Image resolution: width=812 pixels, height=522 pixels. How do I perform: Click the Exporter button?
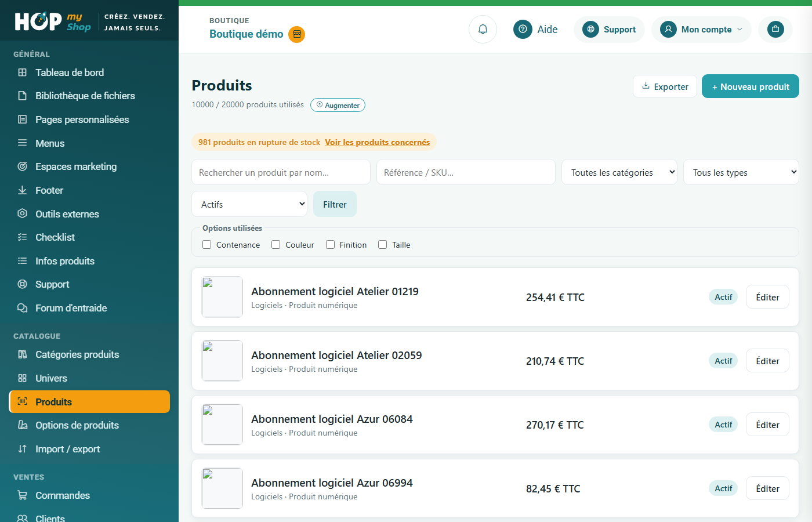click(665, 86)
